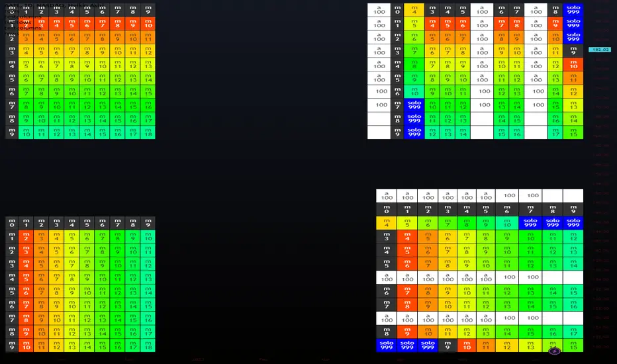The height and width of the screenshot is (364, 617).
Task: Click dark "m 9" beside red m 10, lower-right table
Action: (448, 345)
